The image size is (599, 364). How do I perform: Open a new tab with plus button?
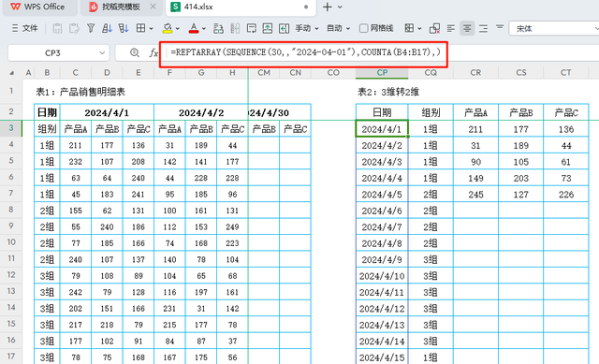tap(328, 7)
